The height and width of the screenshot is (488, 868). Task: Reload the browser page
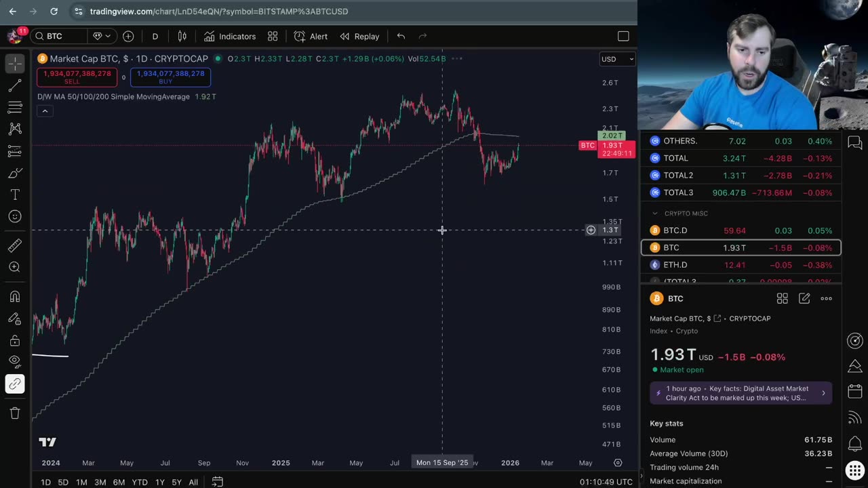[54, 12]
